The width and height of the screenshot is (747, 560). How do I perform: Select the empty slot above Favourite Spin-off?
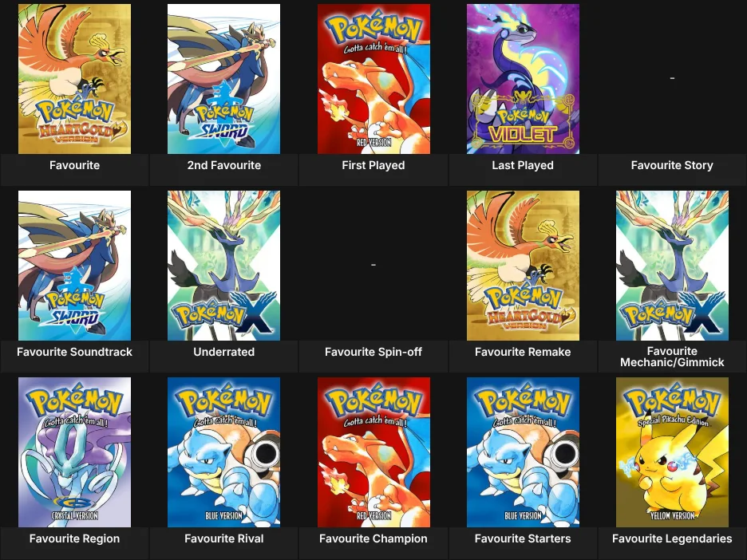click(x=373, y=264)
